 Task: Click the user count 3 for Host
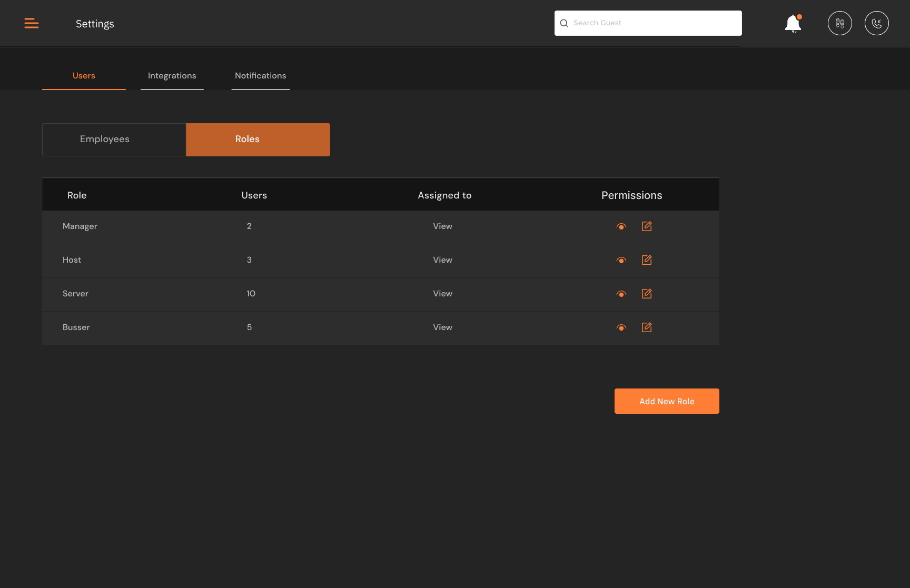point(250,260)
